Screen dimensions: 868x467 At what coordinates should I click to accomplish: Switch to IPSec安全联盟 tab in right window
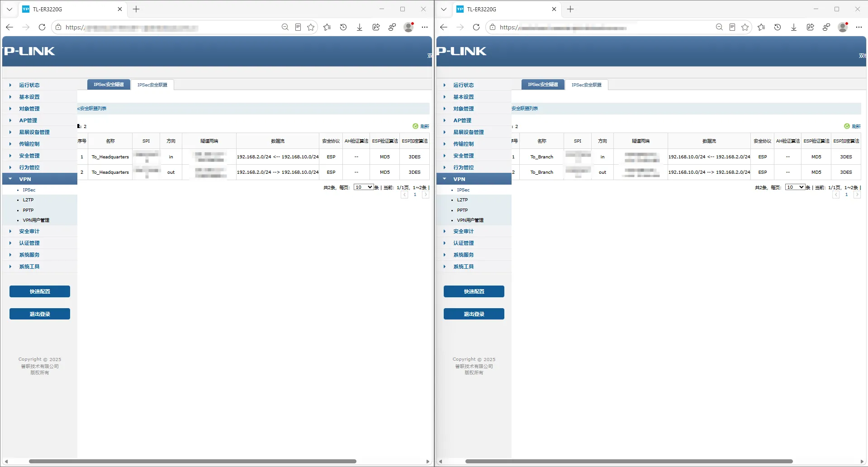tap(587, 85)
